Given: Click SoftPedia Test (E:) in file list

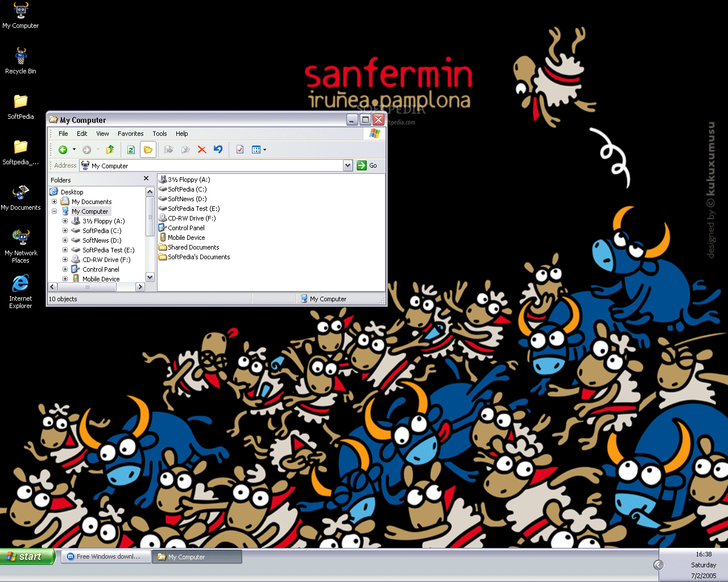Looking at the screenshot, I should (189, 209).
